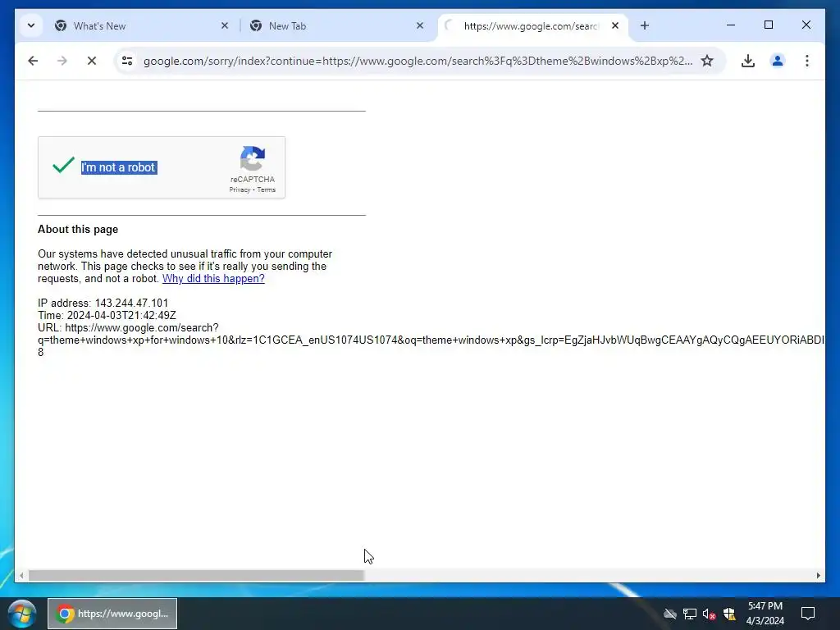Close the What's New tab
Viewport: 840px width, 630px height.
pyautogui.click(x=225, y=25)
